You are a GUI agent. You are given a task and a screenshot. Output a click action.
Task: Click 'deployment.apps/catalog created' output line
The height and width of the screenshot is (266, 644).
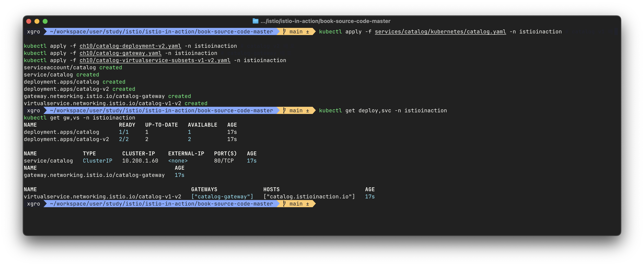(x=74, y=82)
